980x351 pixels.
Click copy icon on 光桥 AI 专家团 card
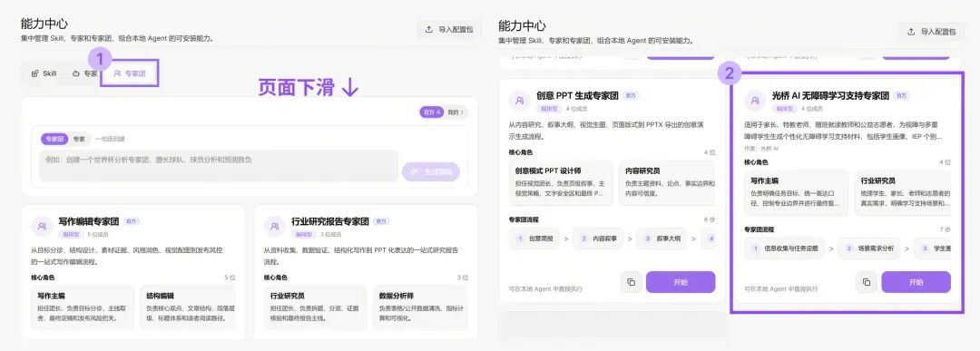click(x=867, y=282)
